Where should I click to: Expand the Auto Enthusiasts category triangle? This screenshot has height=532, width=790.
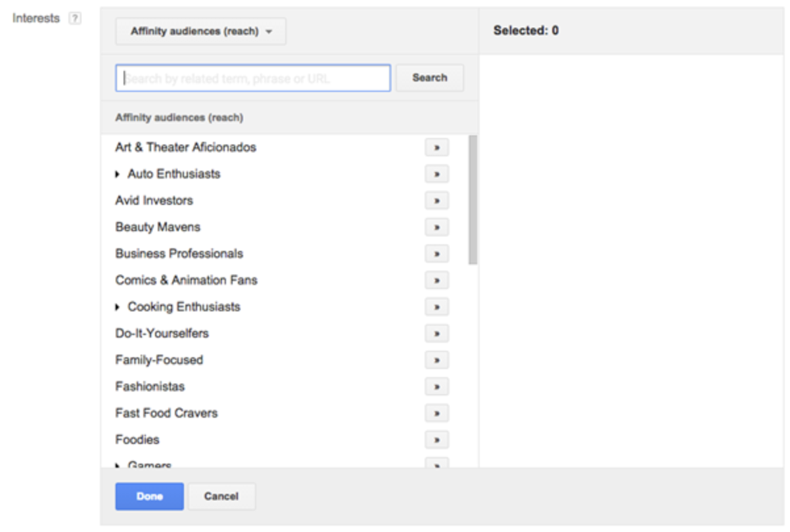point(118,174)
